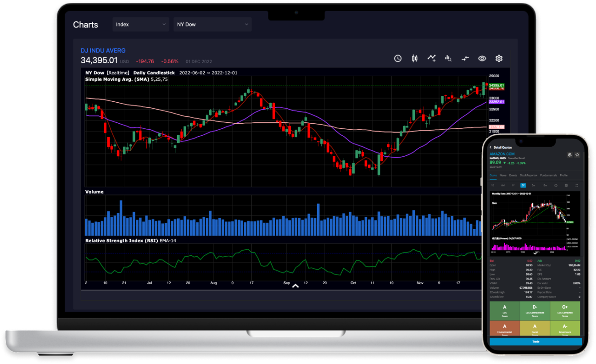Select the 6M range on phone chart
The image size is (596, 364).
[503, 185]
